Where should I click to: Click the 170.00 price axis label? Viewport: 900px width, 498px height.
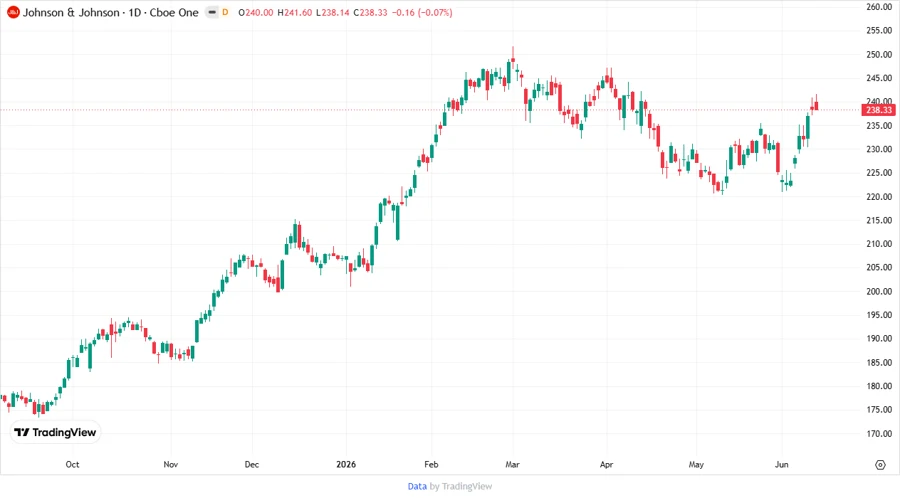point(879,434)
